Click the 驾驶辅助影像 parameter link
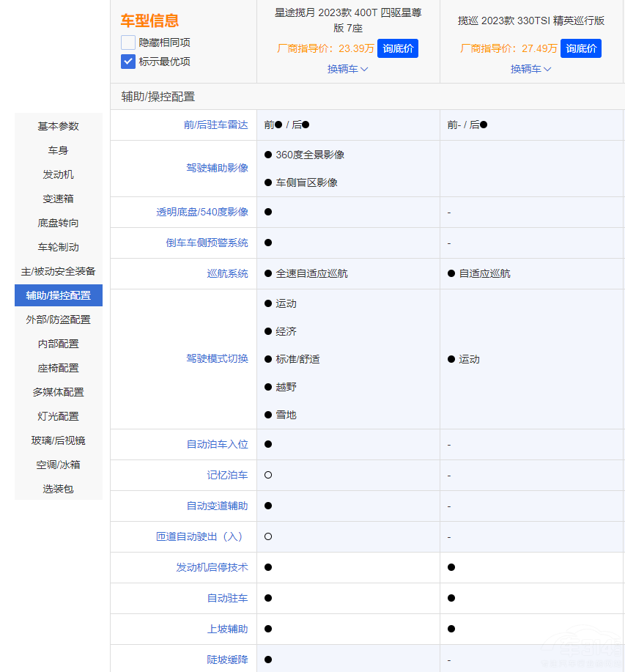Screen dimensions: 625x672 click(217, 168)
